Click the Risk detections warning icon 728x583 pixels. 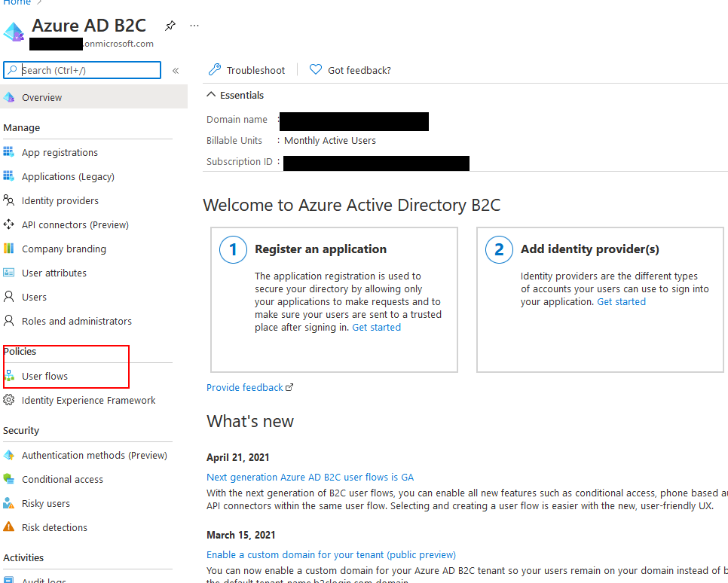pos(9,527)
